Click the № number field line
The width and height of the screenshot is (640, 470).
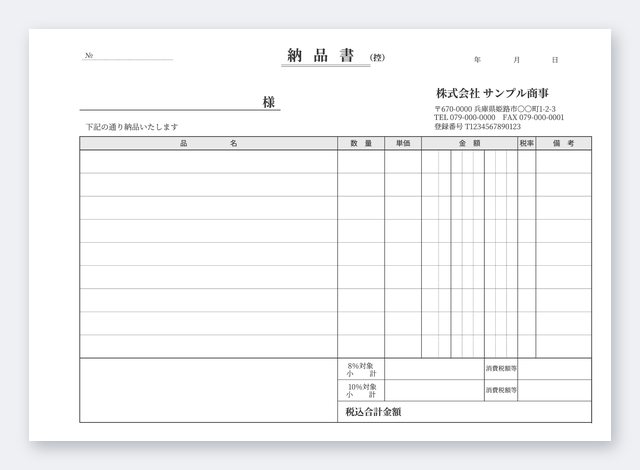point(127,56)
